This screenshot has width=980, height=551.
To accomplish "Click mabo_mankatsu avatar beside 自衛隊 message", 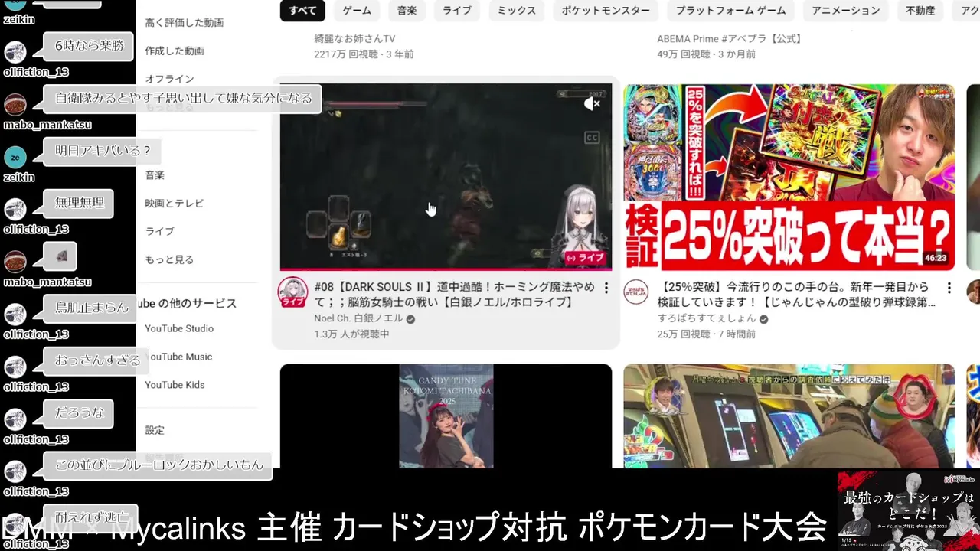I will [x=15, y=104].
